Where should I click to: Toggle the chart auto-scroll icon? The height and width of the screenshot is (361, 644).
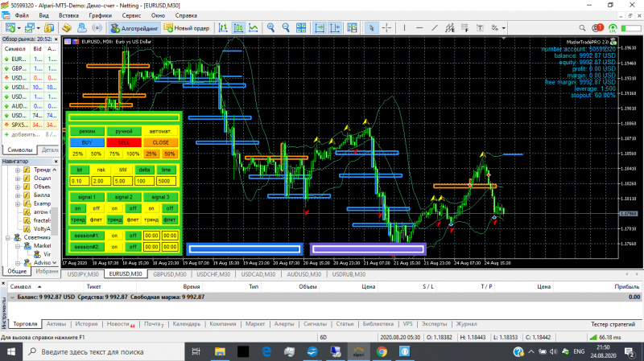tap(319, 28)
